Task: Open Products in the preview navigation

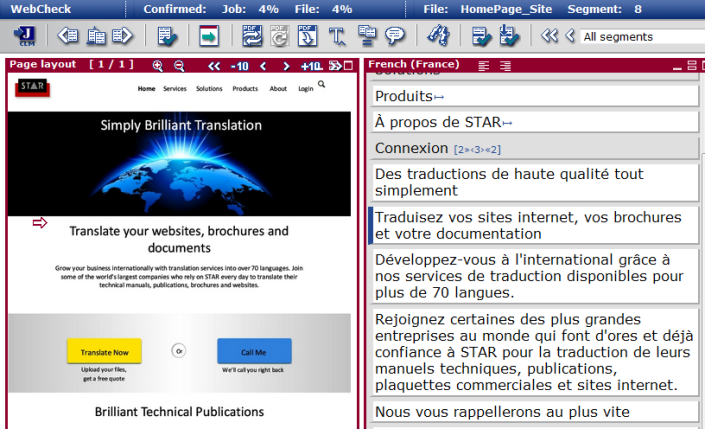Action: pos(245,89)
